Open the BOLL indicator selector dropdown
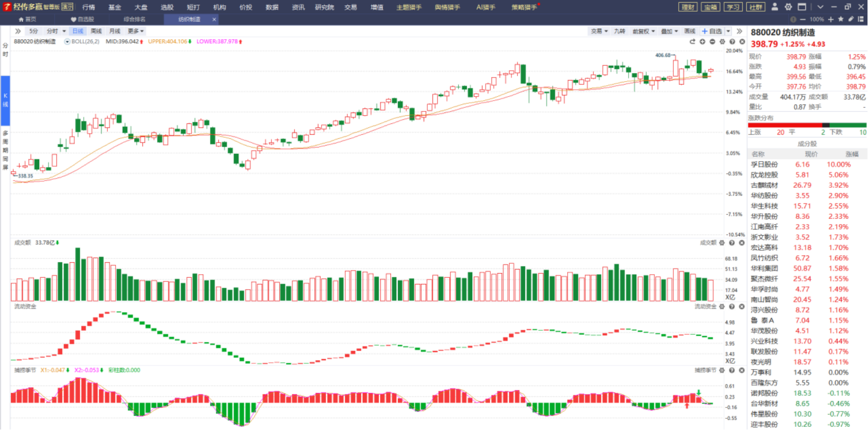This screenshot has width=868, height=430. coord(67,42)
